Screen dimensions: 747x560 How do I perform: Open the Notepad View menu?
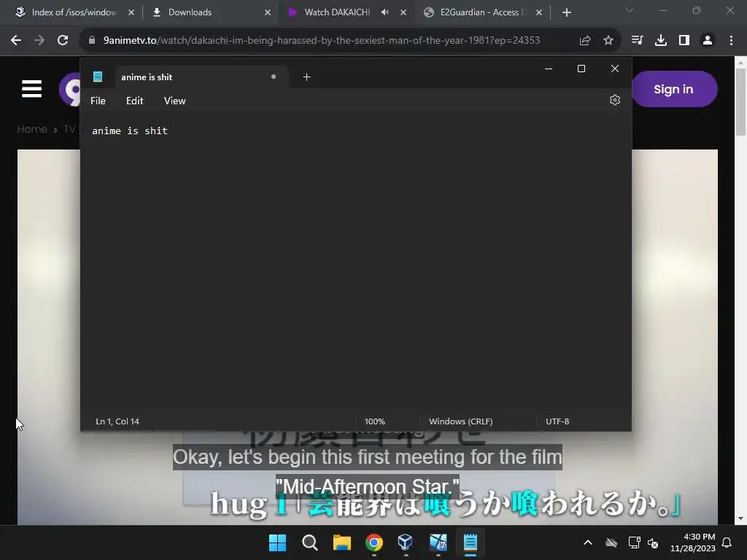pyautogui.click(x=175, y=101)
